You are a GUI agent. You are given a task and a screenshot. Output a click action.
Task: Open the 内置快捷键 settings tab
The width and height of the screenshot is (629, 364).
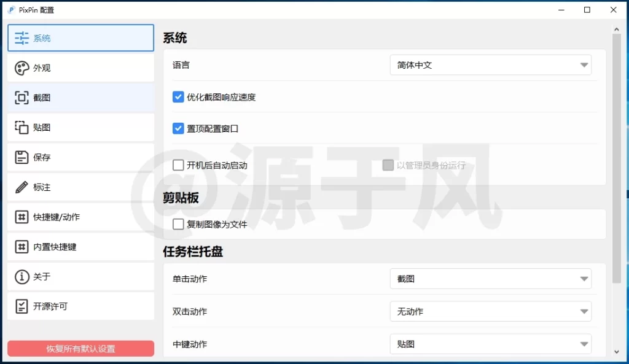point(80,247)
